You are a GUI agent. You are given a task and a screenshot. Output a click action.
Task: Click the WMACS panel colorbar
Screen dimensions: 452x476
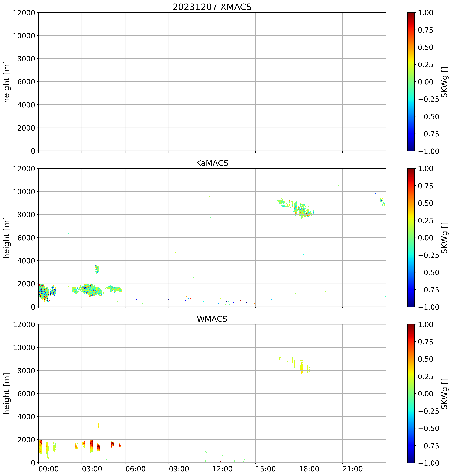tap(411, 393)
